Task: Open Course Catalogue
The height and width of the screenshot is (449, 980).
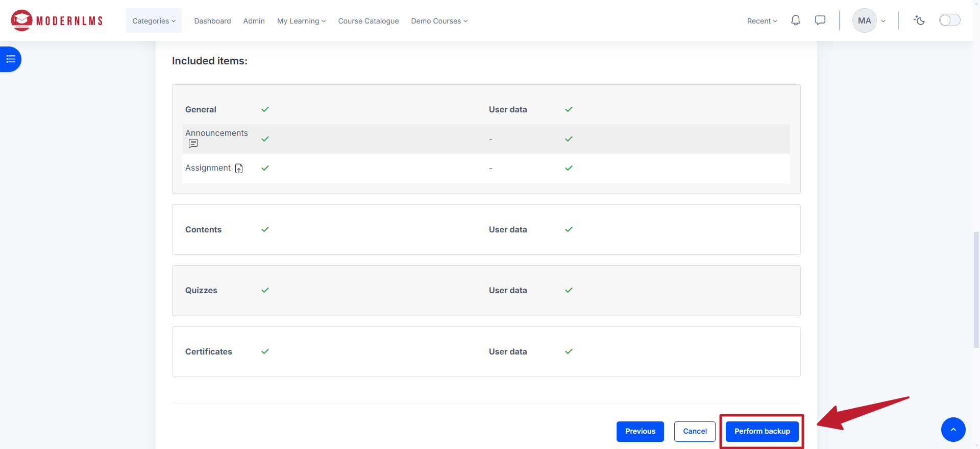Action: click(x=369, y=21)
